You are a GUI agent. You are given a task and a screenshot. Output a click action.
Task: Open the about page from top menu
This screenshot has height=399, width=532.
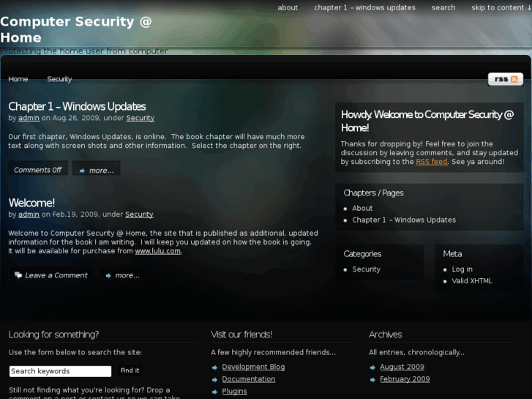(288, 7)
